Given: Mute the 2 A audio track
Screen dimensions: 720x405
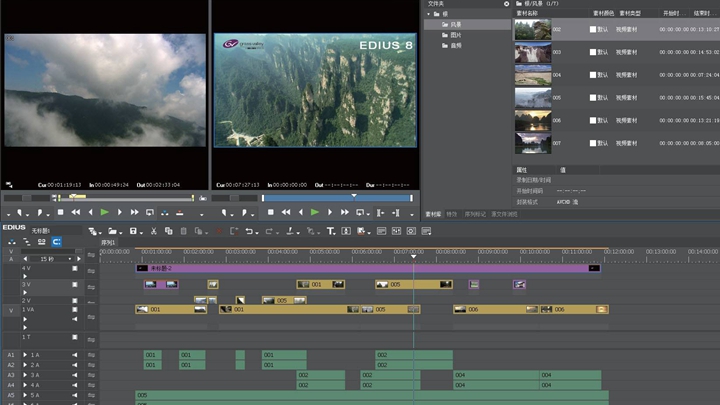Looking at the screenshot, I should tap(74, 365).
